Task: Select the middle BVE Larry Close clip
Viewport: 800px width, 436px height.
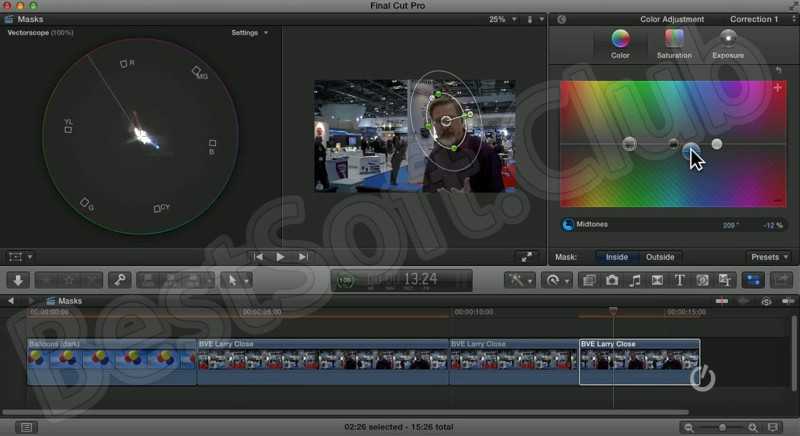Action: point(514,362)
